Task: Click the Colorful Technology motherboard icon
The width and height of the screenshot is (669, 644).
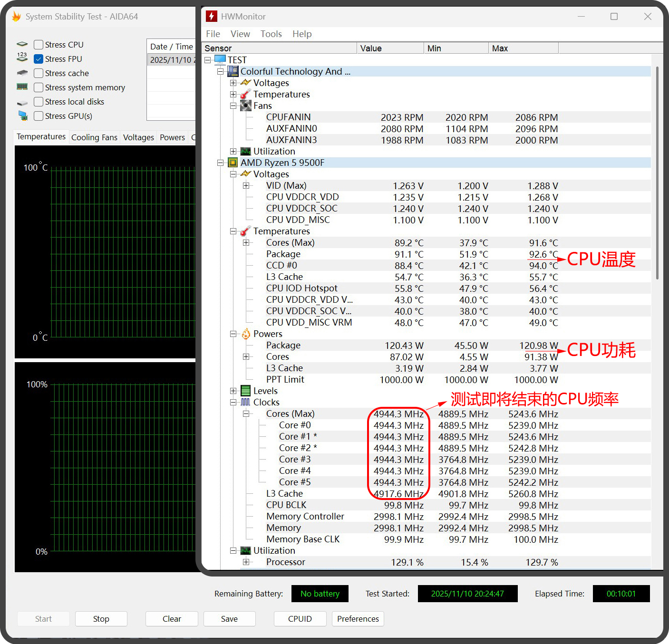Action: coord(233,71)
